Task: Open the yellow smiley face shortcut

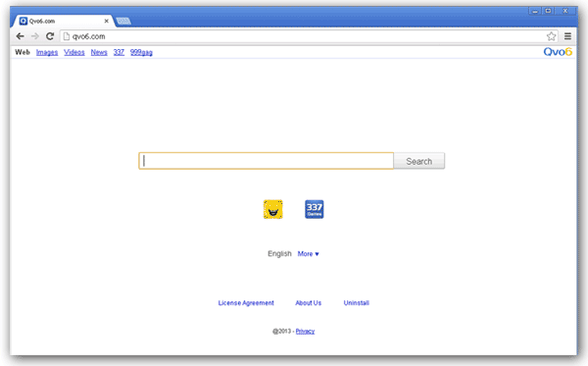Action: (x=273, y=209)
